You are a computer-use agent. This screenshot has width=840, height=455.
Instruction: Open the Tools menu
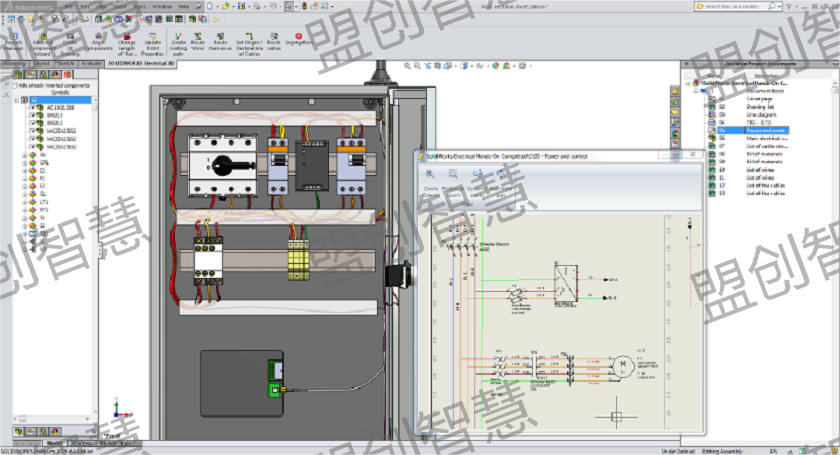coord(139,6)
